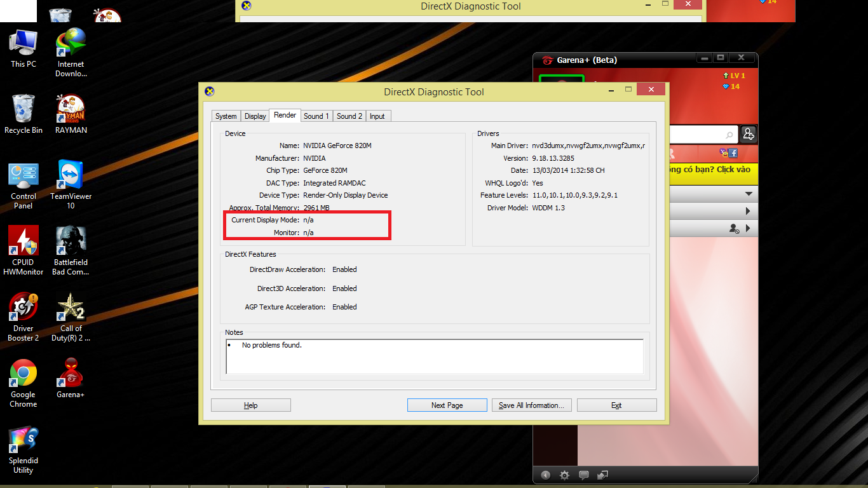Screen dimensions: 868x488
Task: Click the blocked user icon in Garena+
Action: (x=735, y=228)
